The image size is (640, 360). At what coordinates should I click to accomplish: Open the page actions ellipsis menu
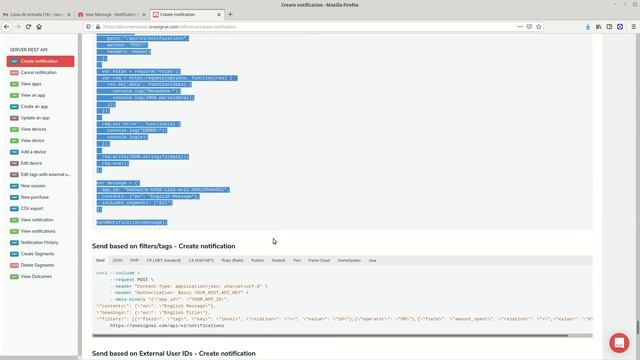[520, 27]
